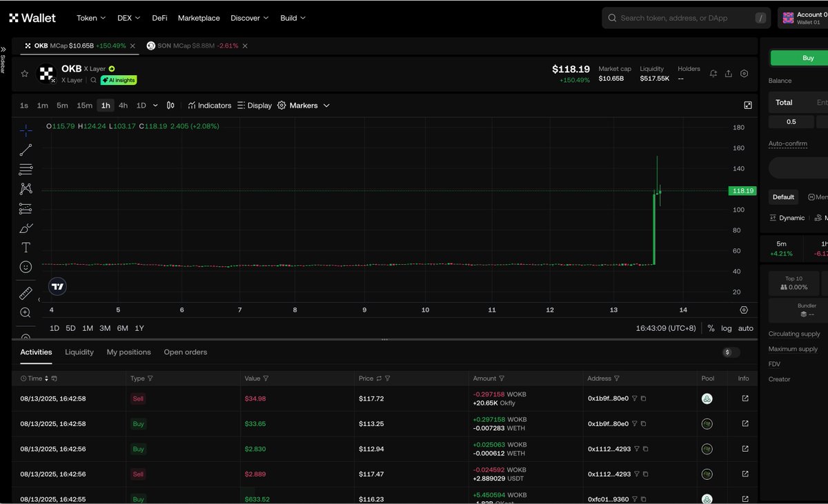Open the emoji icons tool
The height and width of the screenshot is (504, 828).
26,266
